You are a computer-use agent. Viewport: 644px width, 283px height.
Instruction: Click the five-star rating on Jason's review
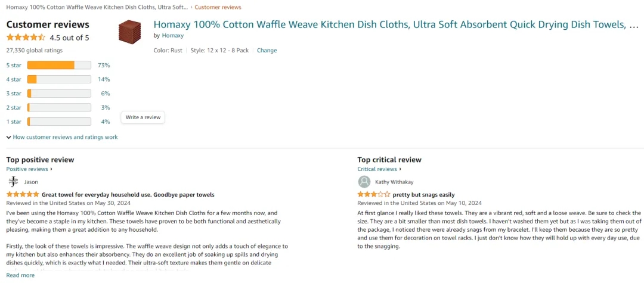point(23,195)
